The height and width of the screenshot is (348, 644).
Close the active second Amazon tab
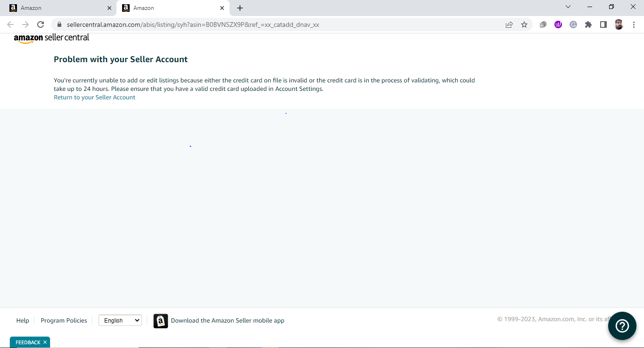[222, 8]
